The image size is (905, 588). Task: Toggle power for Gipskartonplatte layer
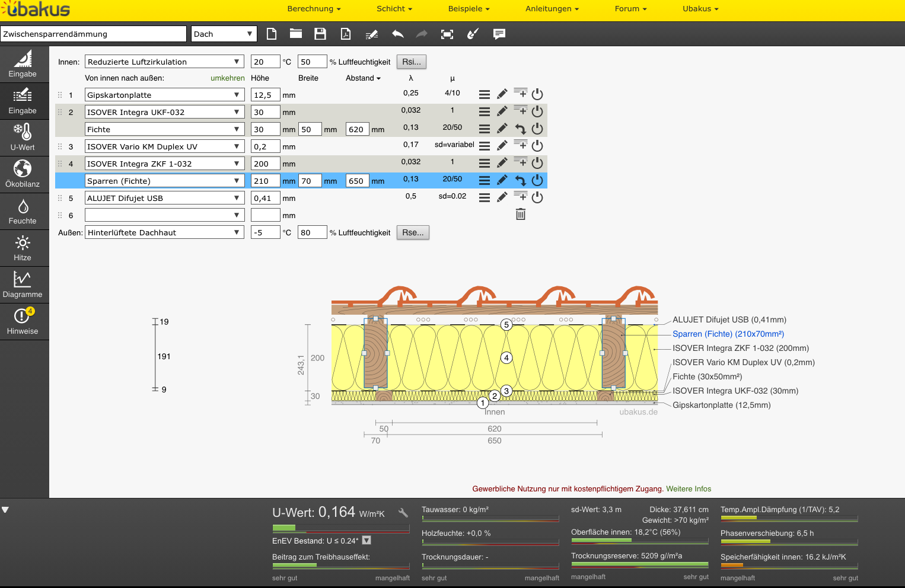[537, 94]
